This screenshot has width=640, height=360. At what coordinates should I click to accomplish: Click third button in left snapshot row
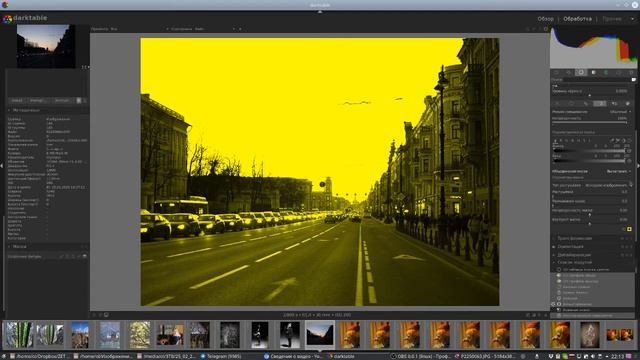[63, 100]
